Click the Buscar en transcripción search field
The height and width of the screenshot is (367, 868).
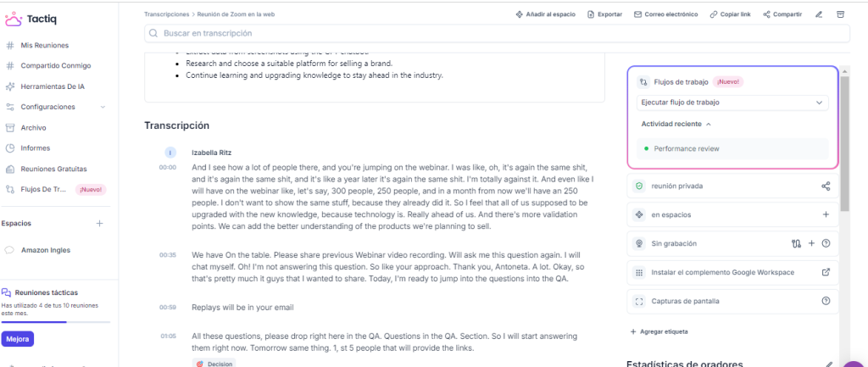497,33
